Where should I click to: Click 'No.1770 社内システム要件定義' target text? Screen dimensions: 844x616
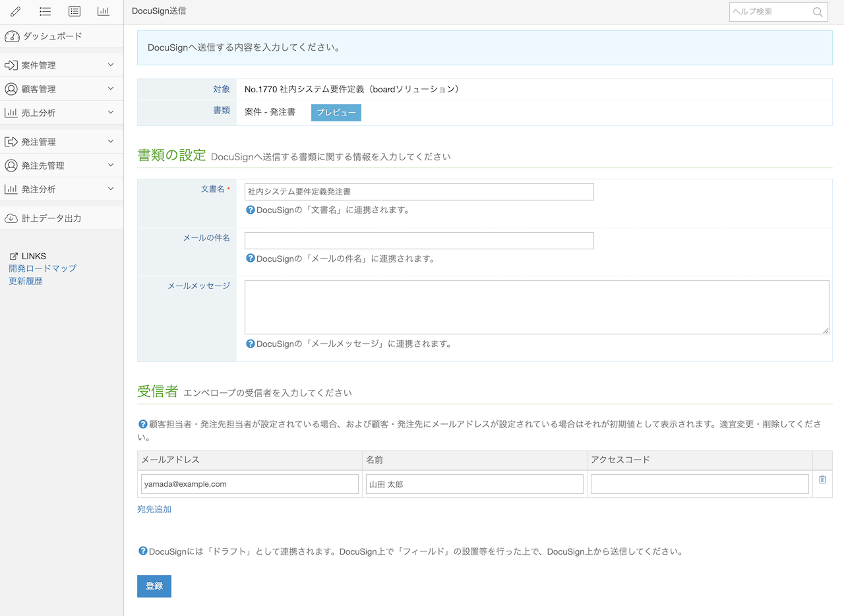coord(351,89)
